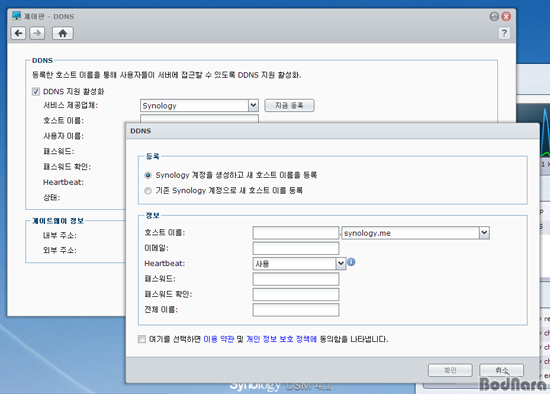This screenshot has width=550, height=394.
Task: Open the 개인 정보 보호 정책 link
Action: [281, 339]
